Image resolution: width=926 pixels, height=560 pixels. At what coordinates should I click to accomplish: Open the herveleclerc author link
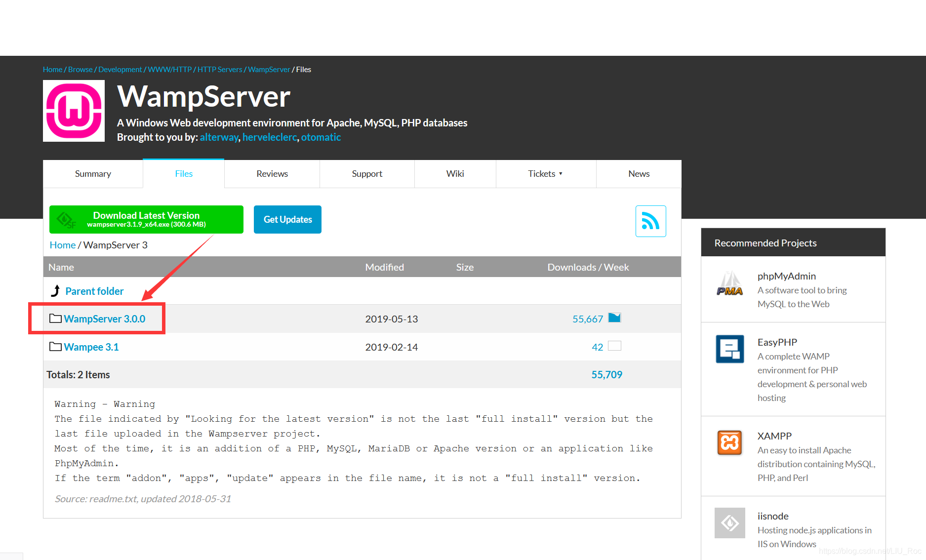[270, 137]
